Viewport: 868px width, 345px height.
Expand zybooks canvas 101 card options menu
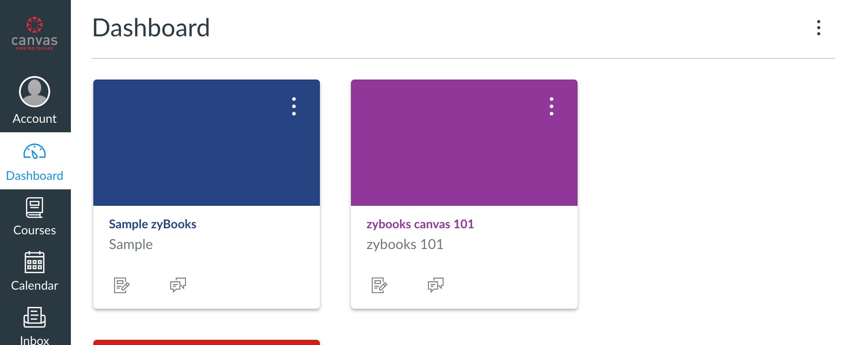coord(552,106)
